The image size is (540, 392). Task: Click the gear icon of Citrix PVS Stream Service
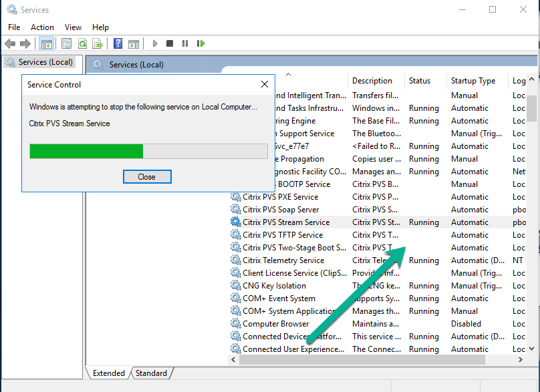click(x=235, y=222)
